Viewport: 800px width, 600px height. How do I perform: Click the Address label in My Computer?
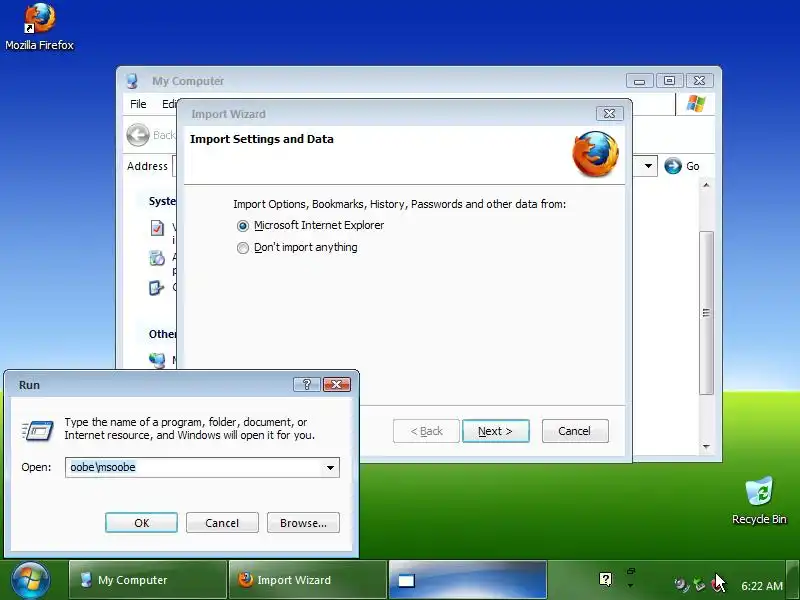tap(147, 166)
